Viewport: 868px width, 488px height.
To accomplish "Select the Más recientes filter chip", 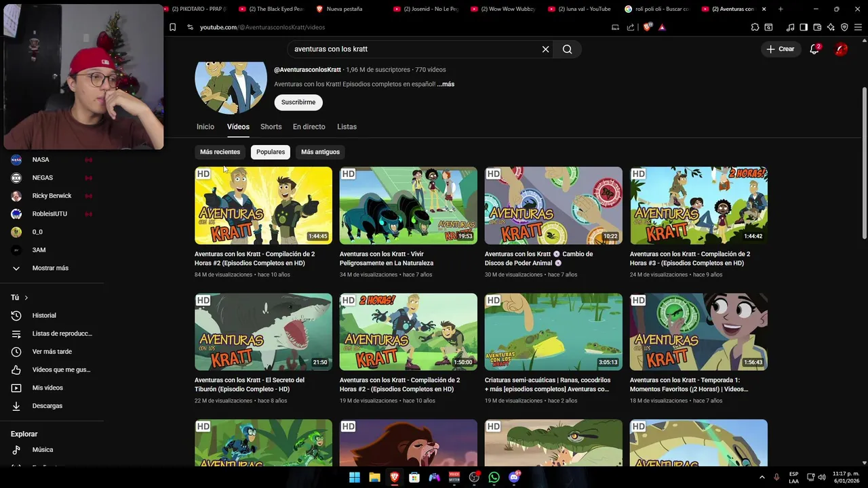I will point(220,152).
